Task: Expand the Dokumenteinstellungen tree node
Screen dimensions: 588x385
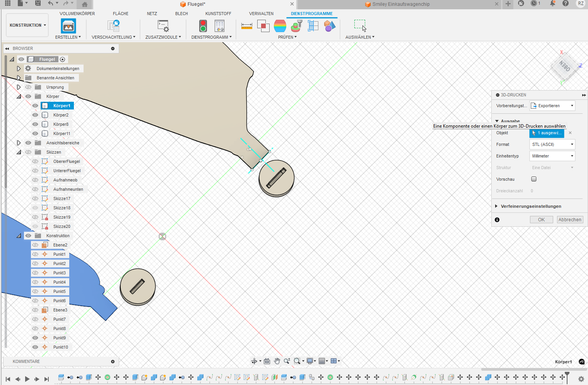Action: click(x=19, y=68)
